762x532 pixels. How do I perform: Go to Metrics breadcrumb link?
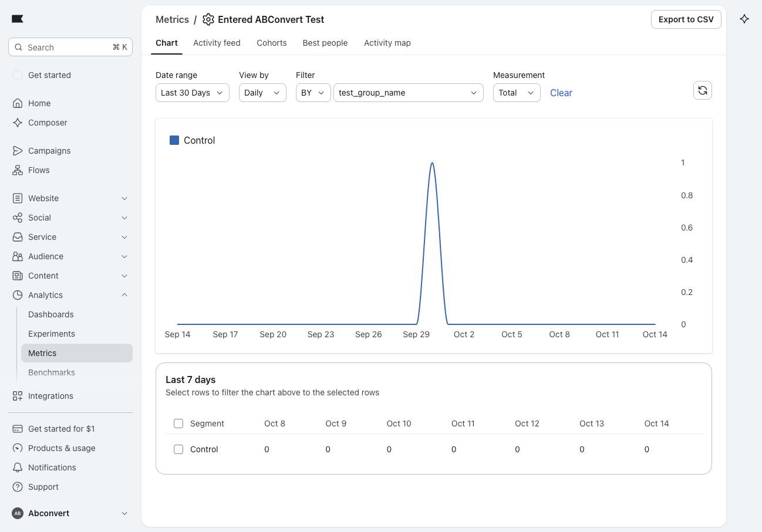click(172, 19)
